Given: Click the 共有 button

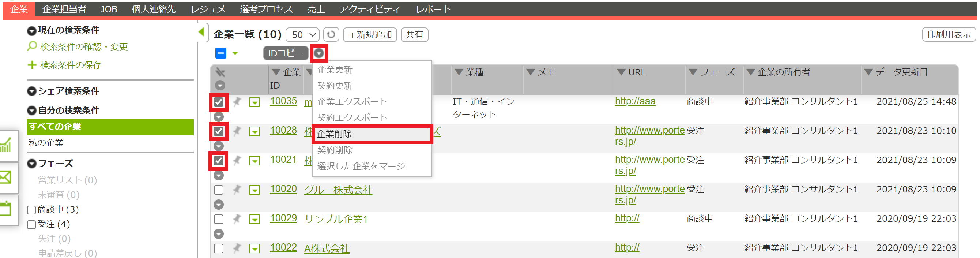Looking at the screenshot, I should (414, 35).
